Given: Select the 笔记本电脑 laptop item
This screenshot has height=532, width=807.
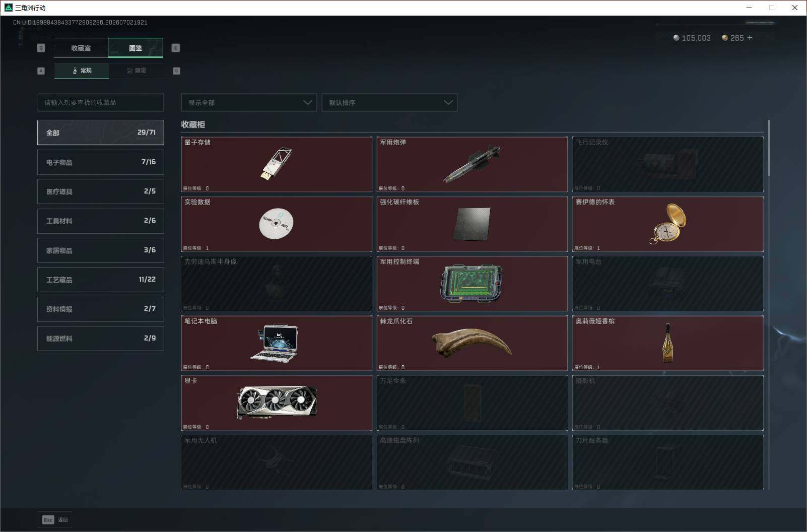Looking at the screenshot, I should pyautogui.click(x=277, y=343).
